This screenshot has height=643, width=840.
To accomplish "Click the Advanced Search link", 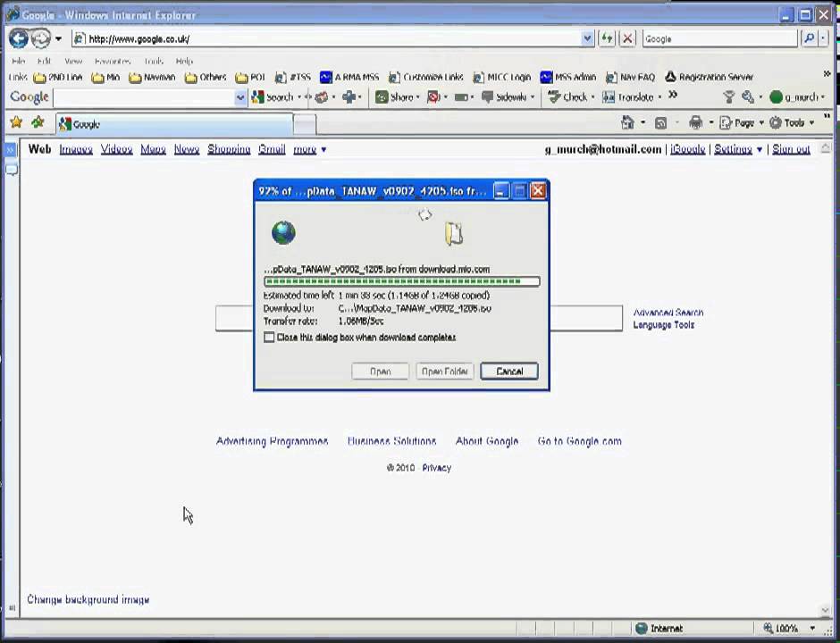I will [668, 313].
